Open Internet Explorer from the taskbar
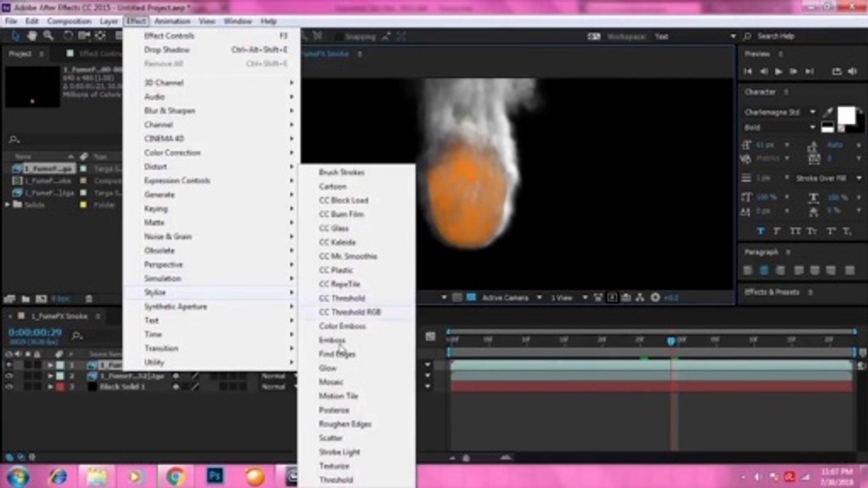The height and width of the screenshot is (488, 868). pos(58,476)
